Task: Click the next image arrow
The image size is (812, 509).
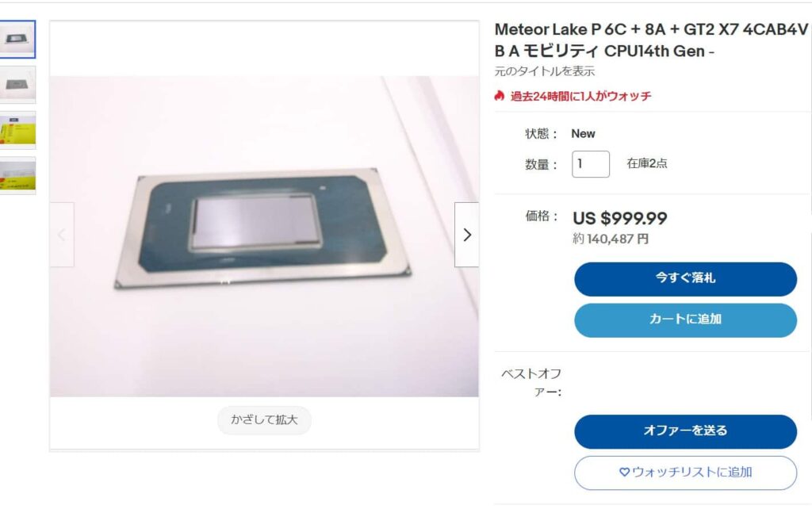Action: pos(466,235)
